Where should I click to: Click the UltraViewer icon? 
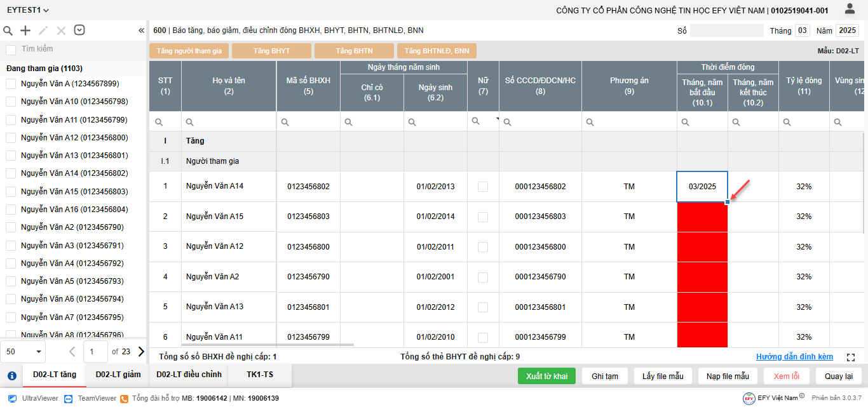point(12,398)
